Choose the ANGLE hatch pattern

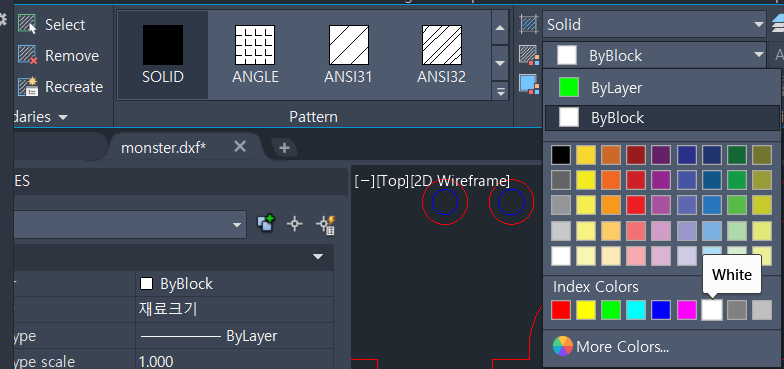point(255,55)
